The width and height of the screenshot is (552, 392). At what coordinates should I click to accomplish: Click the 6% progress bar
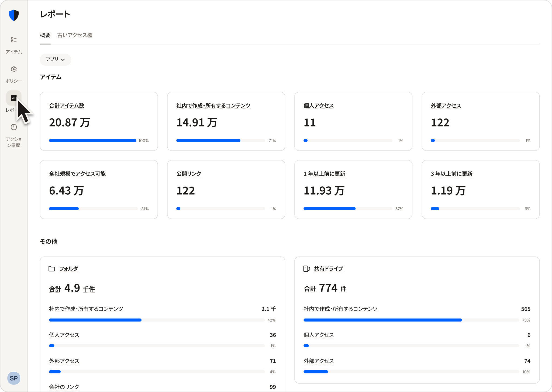pos(475,209)
